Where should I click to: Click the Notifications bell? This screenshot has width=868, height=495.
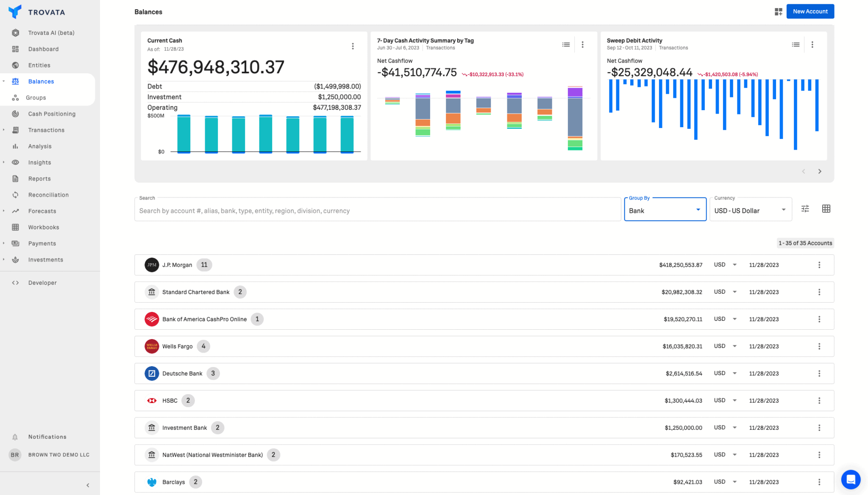click(15, 437)
